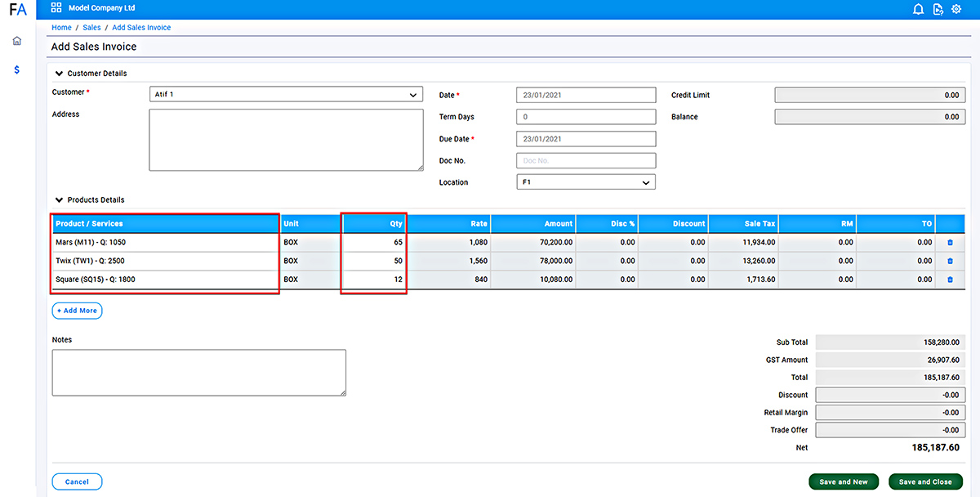Collapse the Products Details section

point(59,200)
